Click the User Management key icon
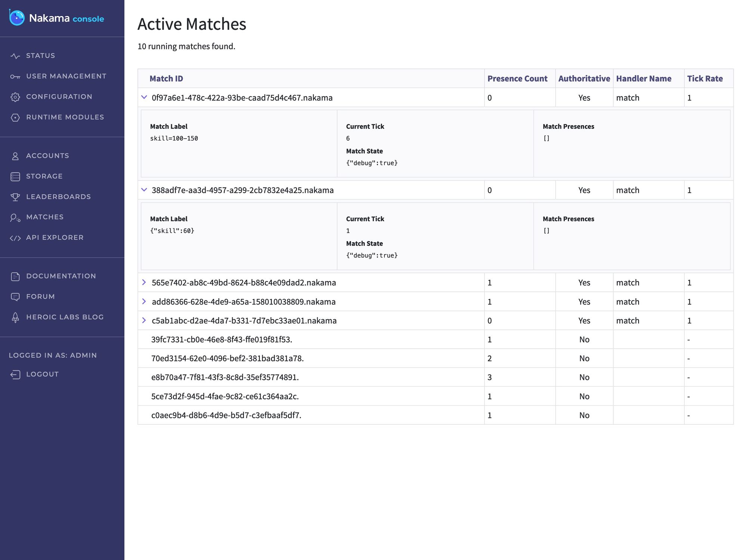747x560 pixels. point(15,77)
